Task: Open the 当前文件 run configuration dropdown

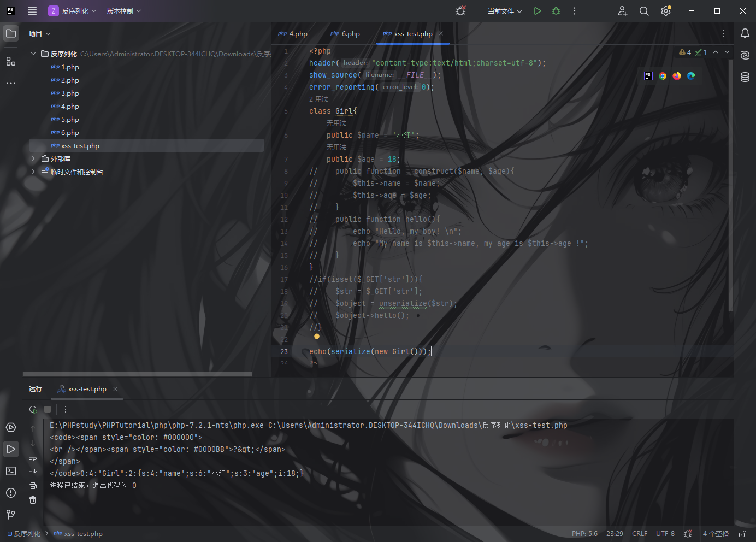Action: pos(505,11)
